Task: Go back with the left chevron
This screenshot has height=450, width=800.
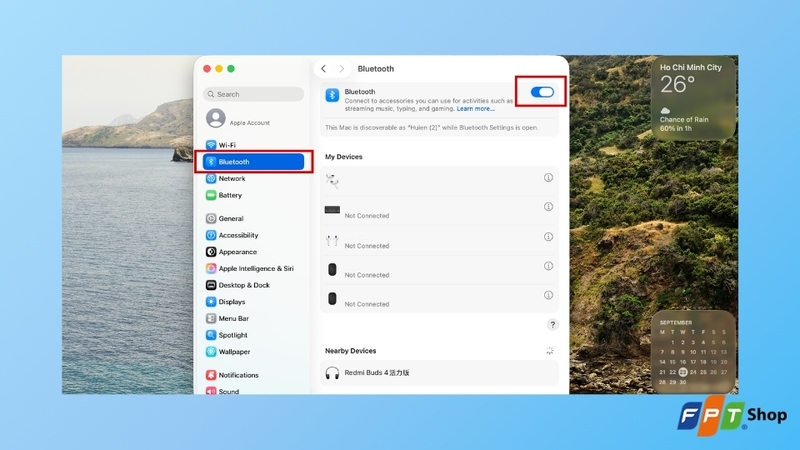Action: coord(323,68)
